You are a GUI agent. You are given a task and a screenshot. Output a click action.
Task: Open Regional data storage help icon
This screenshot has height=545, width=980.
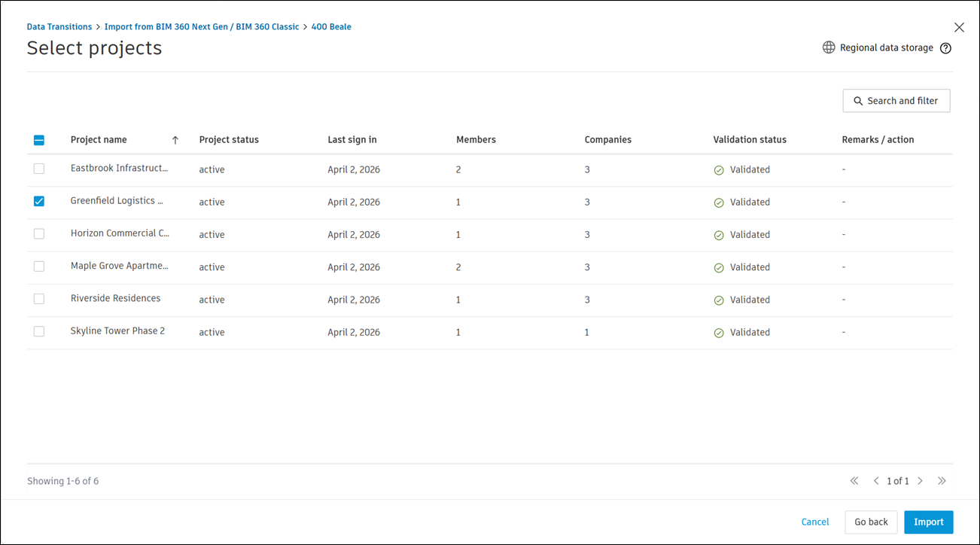point(946,48)
